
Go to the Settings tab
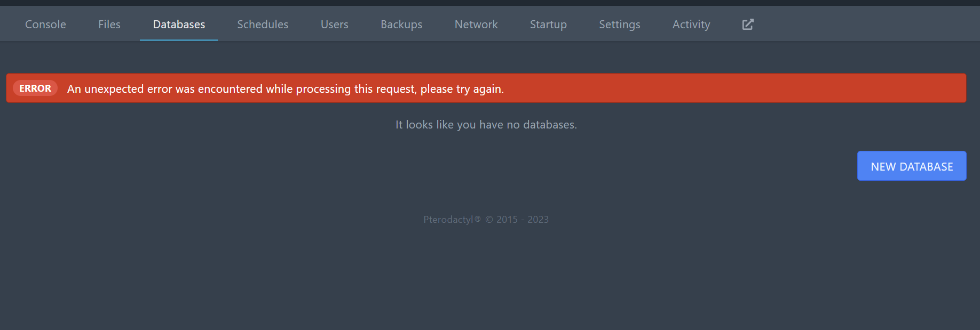click(619, 24)
